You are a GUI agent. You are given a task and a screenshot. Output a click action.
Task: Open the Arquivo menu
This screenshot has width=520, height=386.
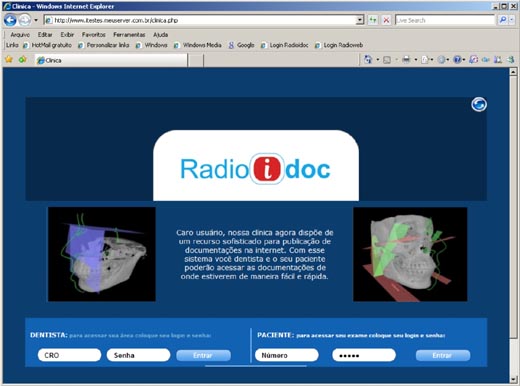pyautogui.click(x=20, y=35)
